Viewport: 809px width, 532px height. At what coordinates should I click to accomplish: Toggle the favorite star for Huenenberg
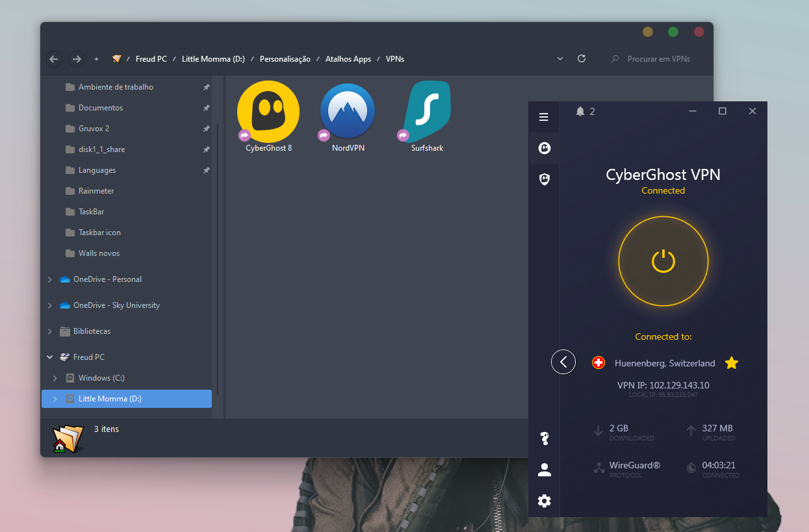click(x=732, y=363)
